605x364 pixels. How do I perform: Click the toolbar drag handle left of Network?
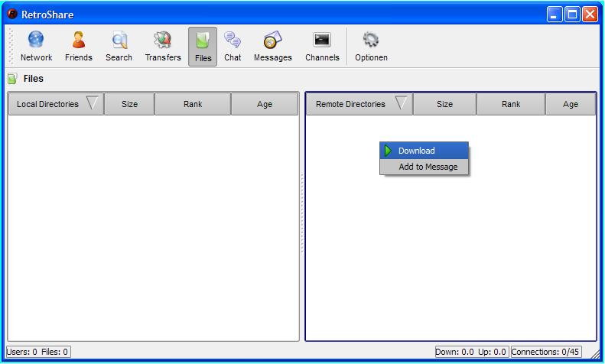click(11, 47)
